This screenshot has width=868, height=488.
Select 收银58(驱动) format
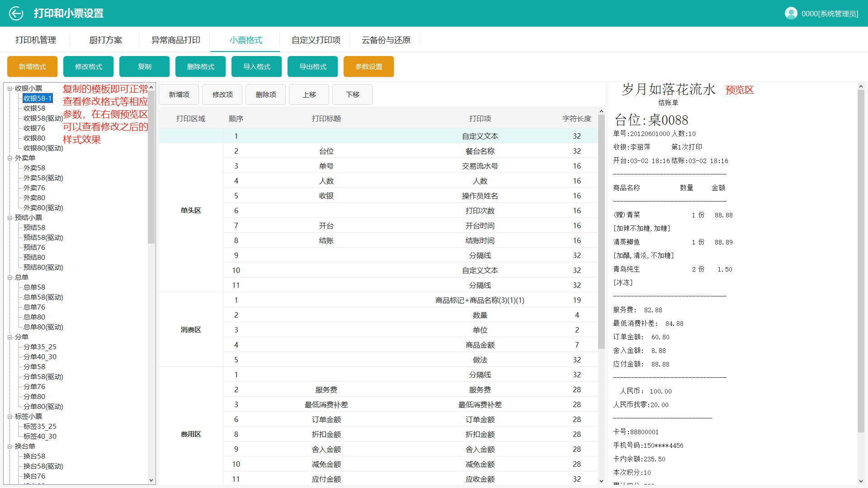43,118
